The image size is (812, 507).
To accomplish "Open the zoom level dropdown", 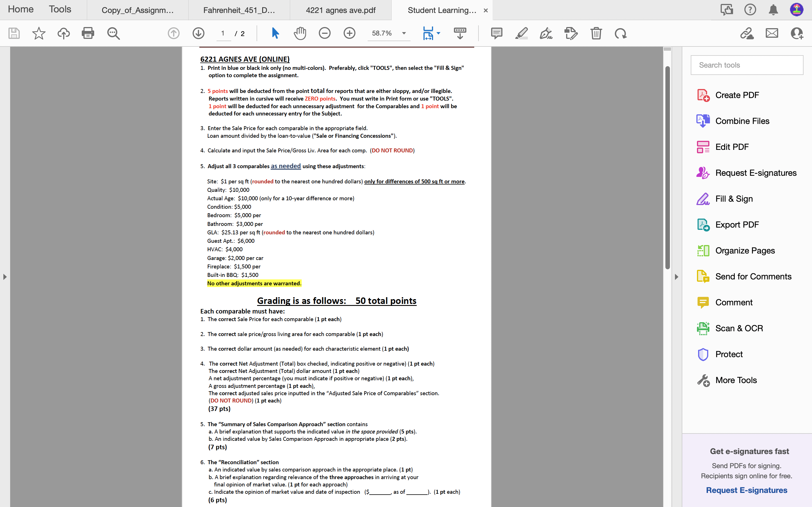I will (x=404, y=33).
